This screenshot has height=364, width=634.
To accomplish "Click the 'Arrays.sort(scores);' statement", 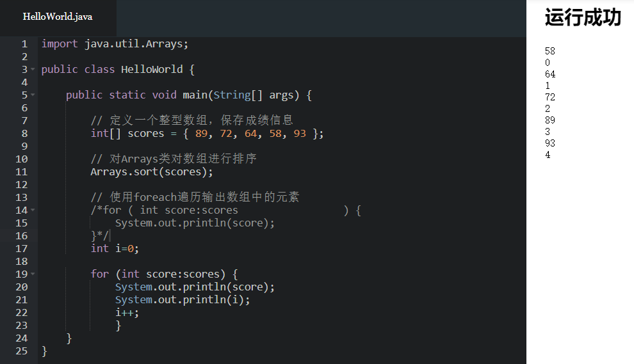I will (152, 171).
